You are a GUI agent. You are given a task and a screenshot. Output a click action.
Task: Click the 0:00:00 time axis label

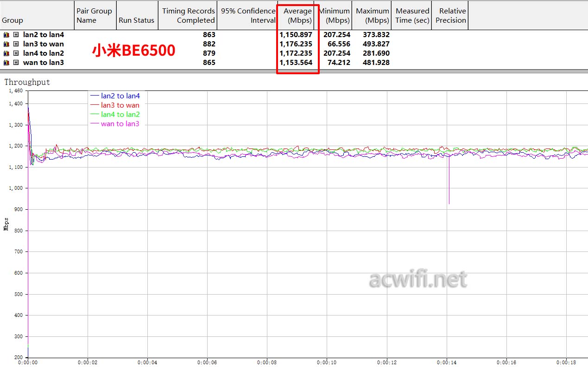click(x=28, y=363)
